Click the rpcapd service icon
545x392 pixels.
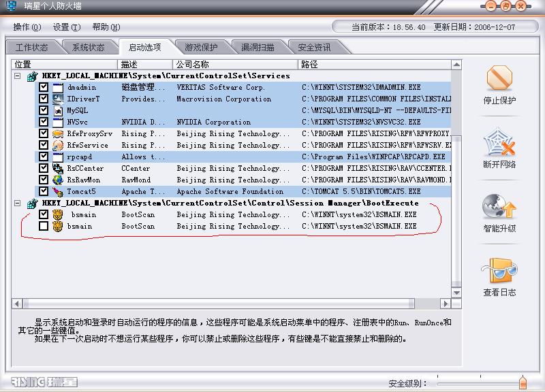[x=58, y=157]
